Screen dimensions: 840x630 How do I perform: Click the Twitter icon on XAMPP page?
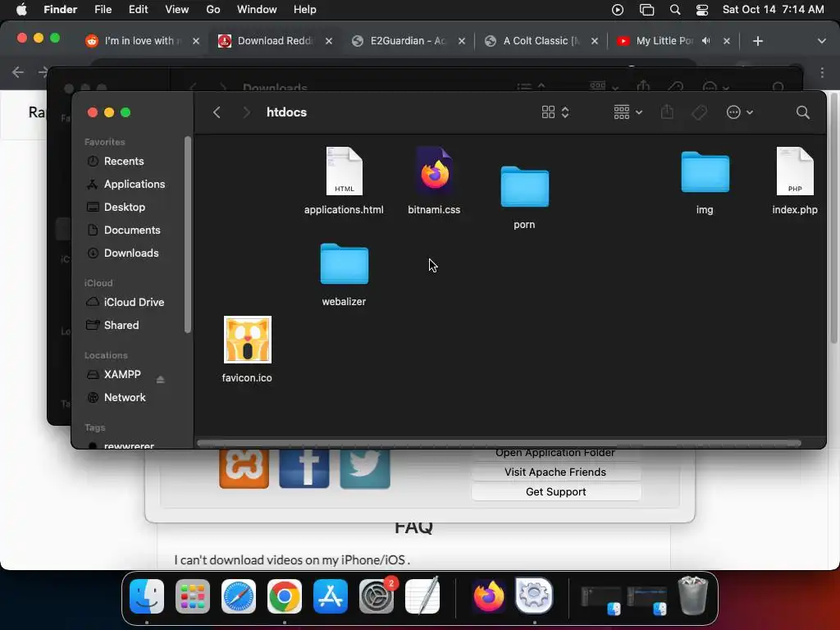point(365,468)
